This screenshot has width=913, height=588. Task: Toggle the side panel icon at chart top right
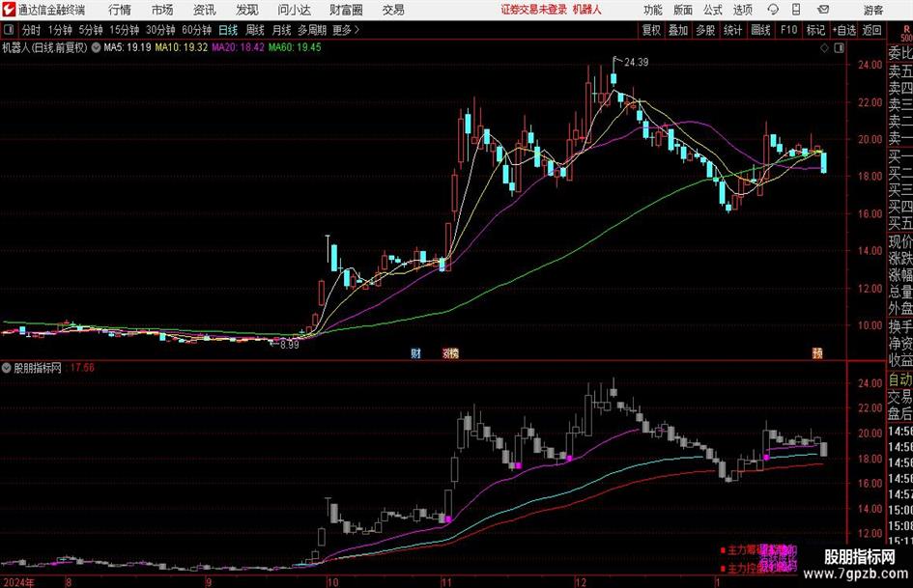[x=839, y=48]
